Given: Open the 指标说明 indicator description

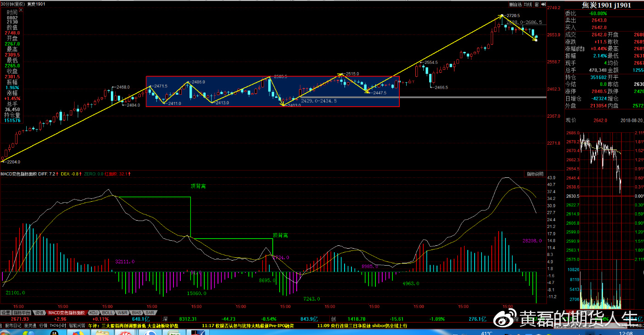Looking at the screenshot, I should [535, 174].
